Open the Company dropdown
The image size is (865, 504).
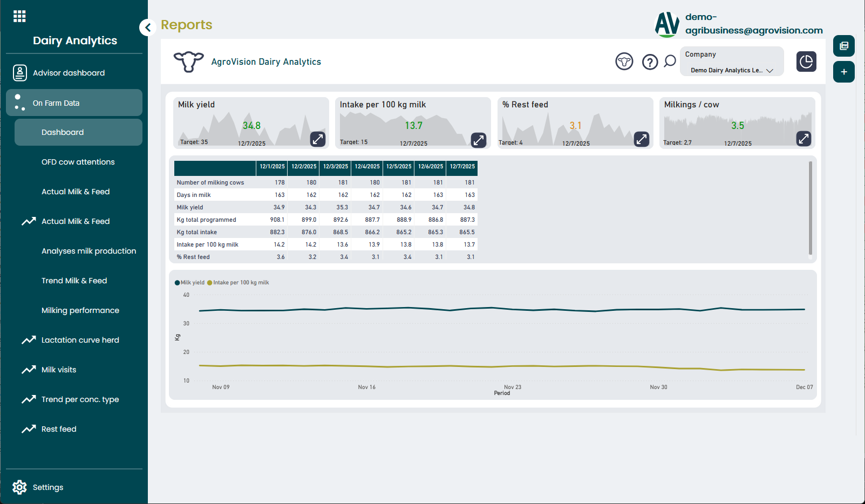pos(731,70)
